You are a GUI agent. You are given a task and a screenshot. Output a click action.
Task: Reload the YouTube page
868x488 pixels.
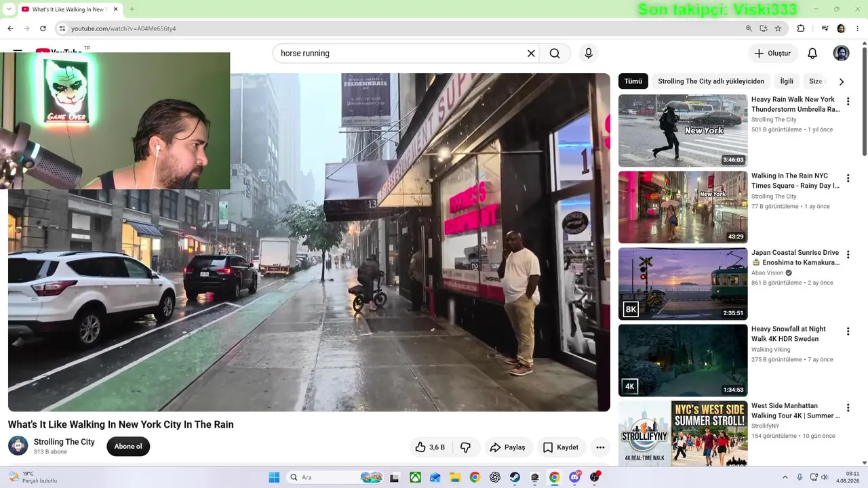click(43, 28)
